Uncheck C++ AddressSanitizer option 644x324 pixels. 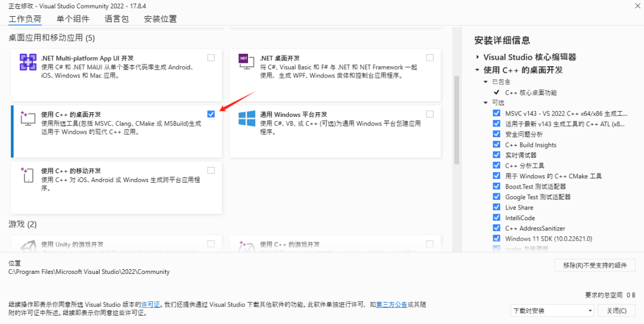pyautogui.click(x=497, y=228)
